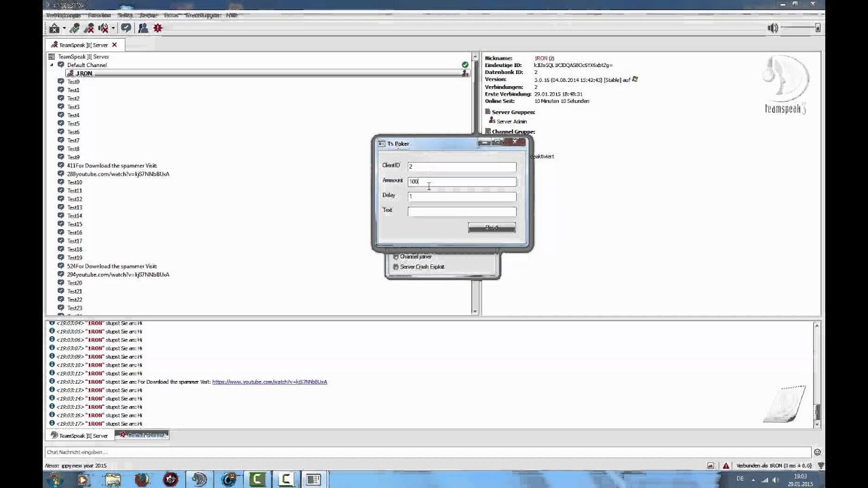Screen dimensions: 868x488
Task: Click green checkmark on Default Channel row
Action: [465, 65]
